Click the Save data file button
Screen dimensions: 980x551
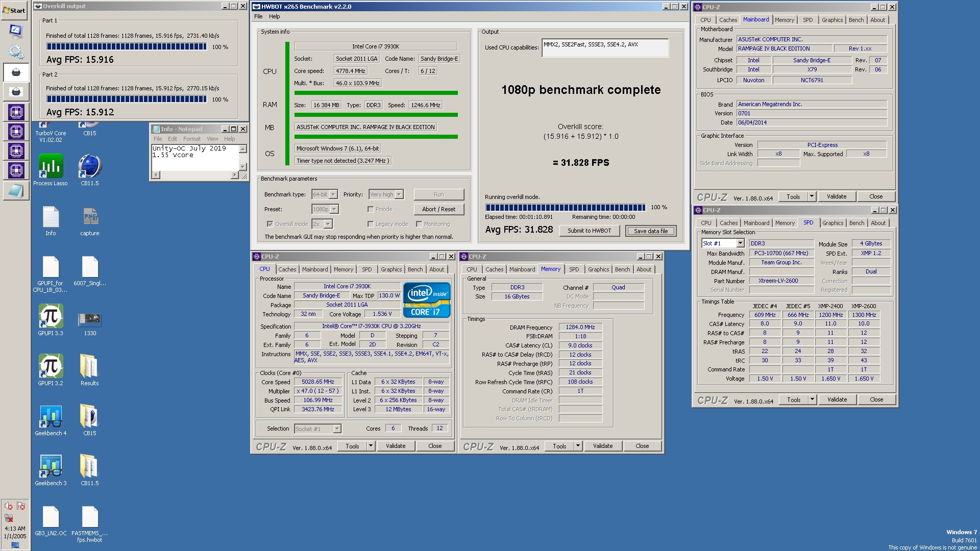coord(651,231)
